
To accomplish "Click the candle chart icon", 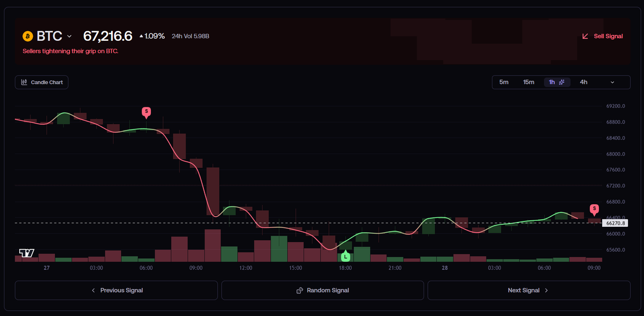I will pos(24,82).
